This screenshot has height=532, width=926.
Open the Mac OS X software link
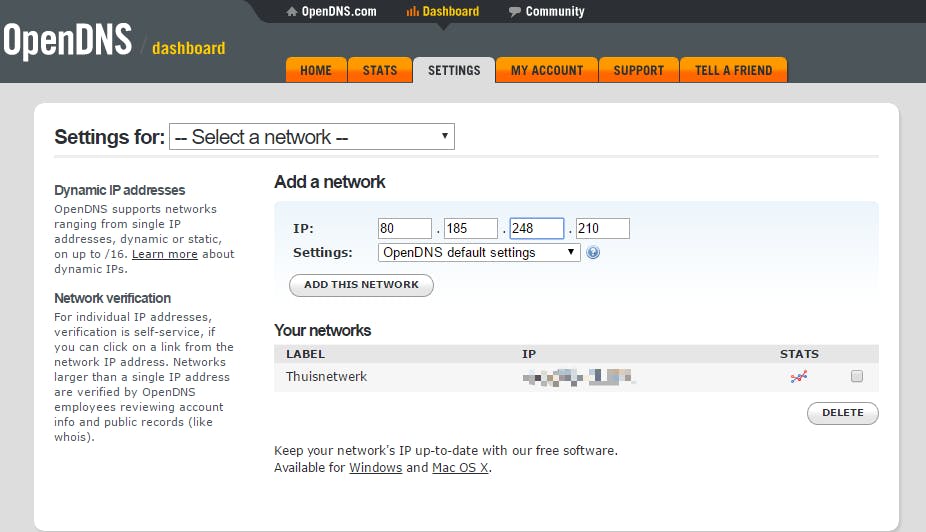pyautogui.click(x=460, y=468)
